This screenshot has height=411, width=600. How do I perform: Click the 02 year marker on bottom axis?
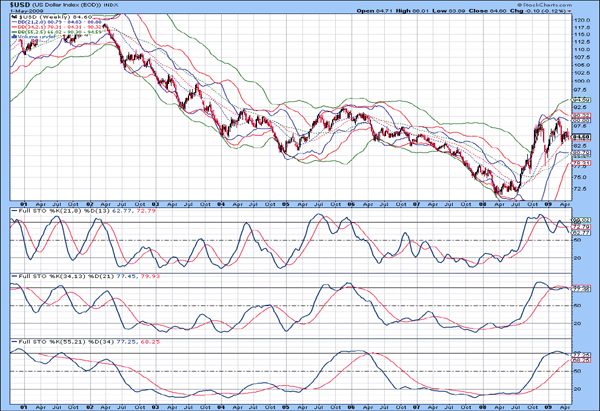tap(89, 406)
